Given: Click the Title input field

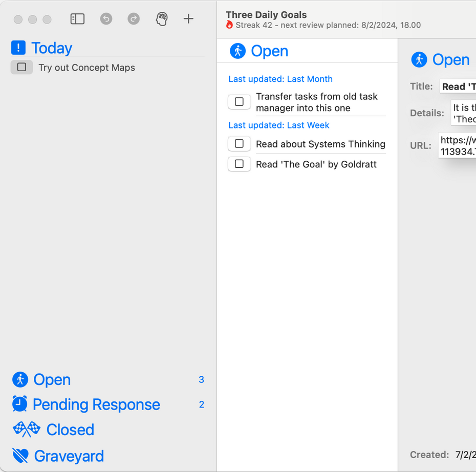Looking at the screenshot, I should pos(458,87).
